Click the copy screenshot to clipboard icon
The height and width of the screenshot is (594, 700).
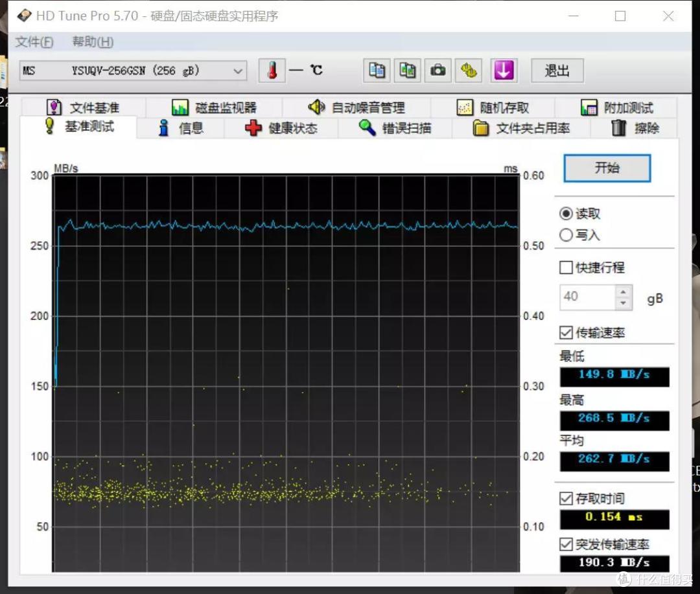point(407,71)
